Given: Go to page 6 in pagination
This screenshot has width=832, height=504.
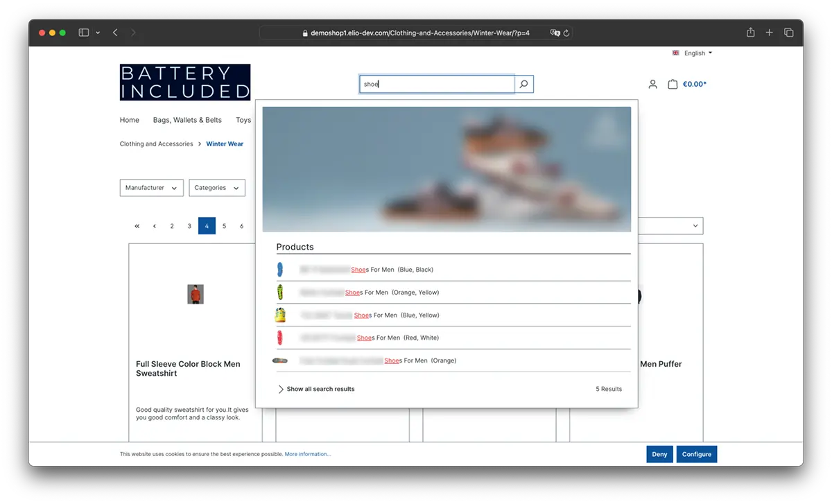Looking at the screenshot, I should [241, 225].
